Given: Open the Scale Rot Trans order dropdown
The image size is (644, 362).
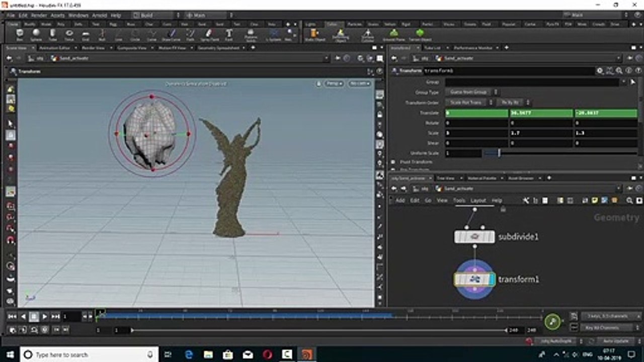Looking at the screenshot, I should point(469,102).
